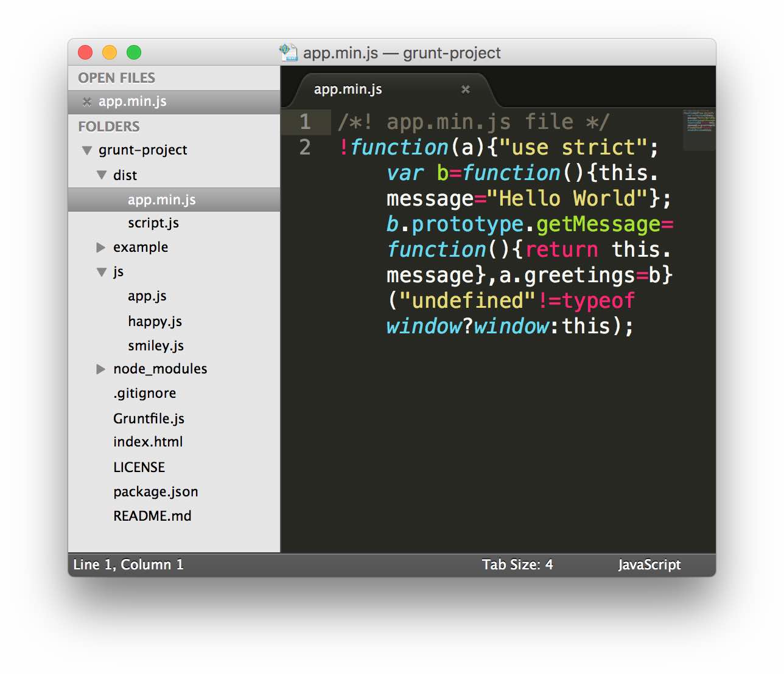
Task: Click line number 2 in the gutter
Action: click(304, 147)
